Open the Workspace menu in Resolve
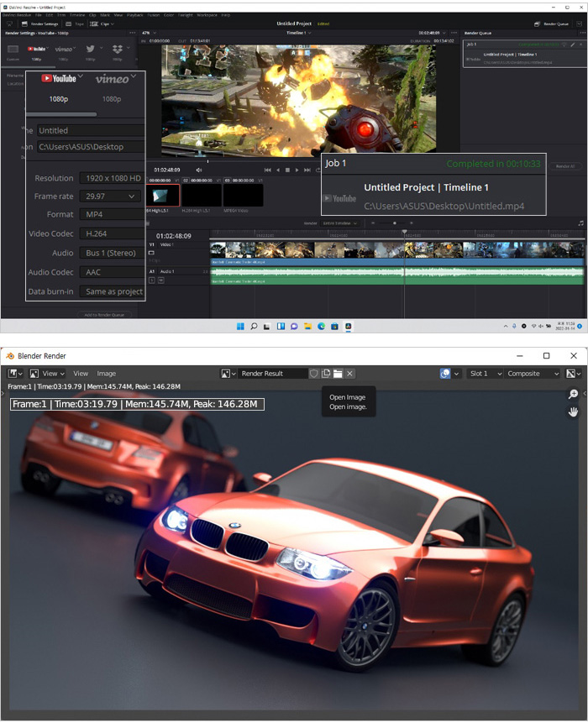Viewport: 588px width, 723px height. [x=207, y=15]
